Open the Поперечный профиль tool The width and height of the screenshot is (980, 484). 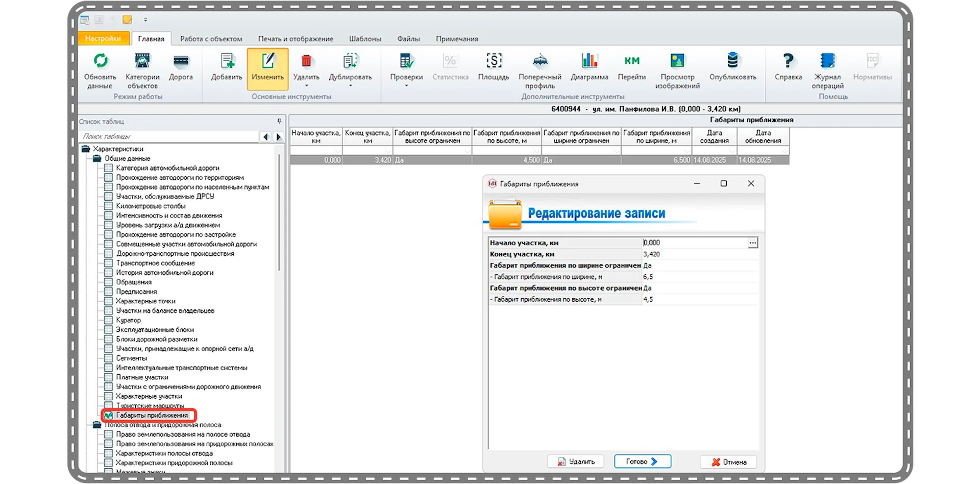coord(540,61)
